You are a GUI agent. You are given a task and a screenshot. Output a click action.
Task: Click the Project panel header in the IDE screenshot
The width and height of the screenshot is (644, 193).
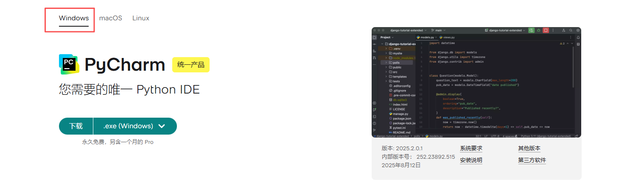pos(386,37)
